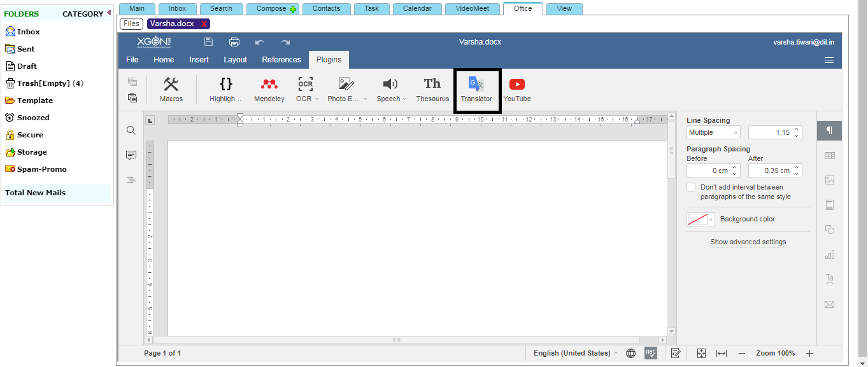The height and width of the screenshot is (367, 868).
Task: Open Mail merge settings icon
Action: coord(830,304)
